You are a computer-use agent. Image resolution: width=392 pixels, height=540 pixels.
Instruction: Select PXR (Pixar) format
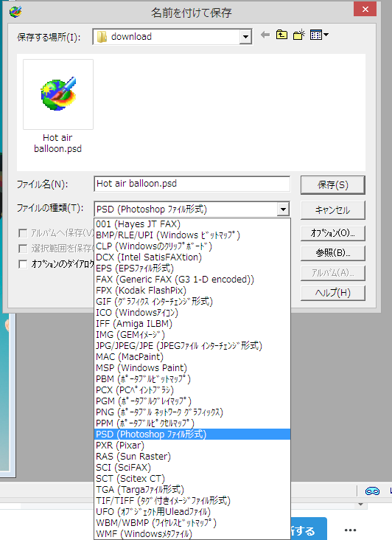[x=192, y=446]
